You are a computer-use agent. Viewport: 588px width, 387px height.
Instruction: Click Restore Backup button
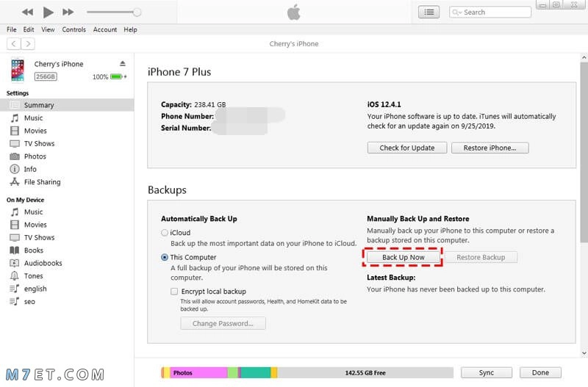pyautogui.click(x=481, y=257)
